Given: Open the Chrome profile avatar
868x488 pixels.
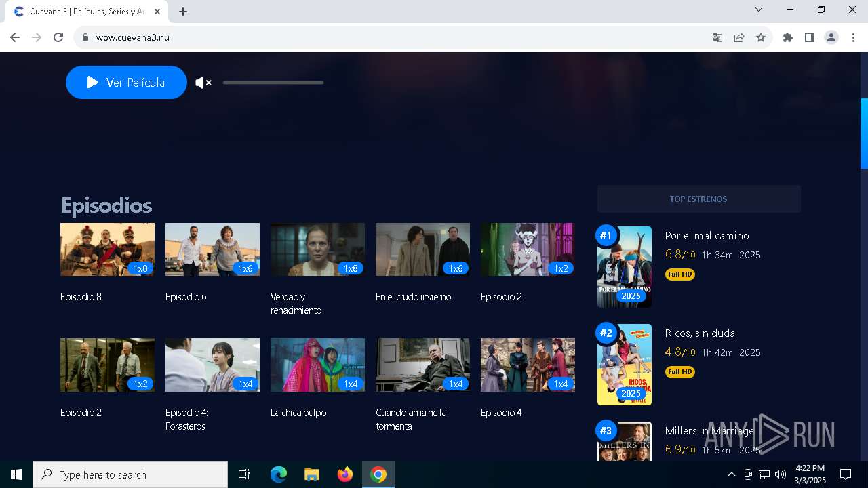Looking at the screenshot, I should point(831,37).
